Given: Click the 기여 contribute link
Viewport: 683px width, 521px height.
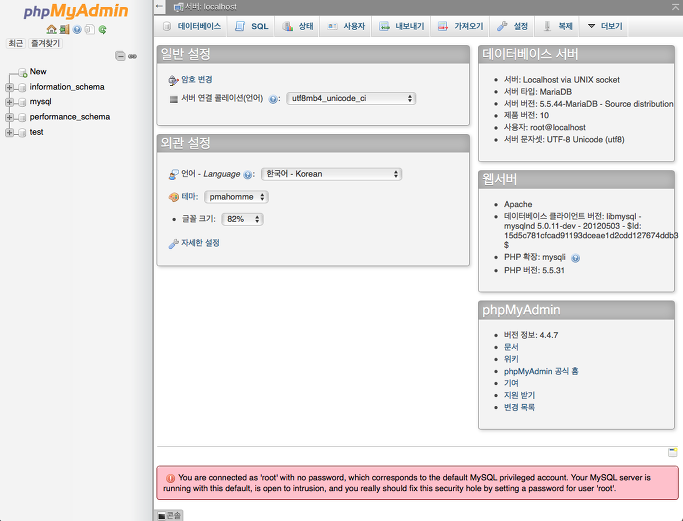Looking at the screenshot, I should tap(511, 383).
